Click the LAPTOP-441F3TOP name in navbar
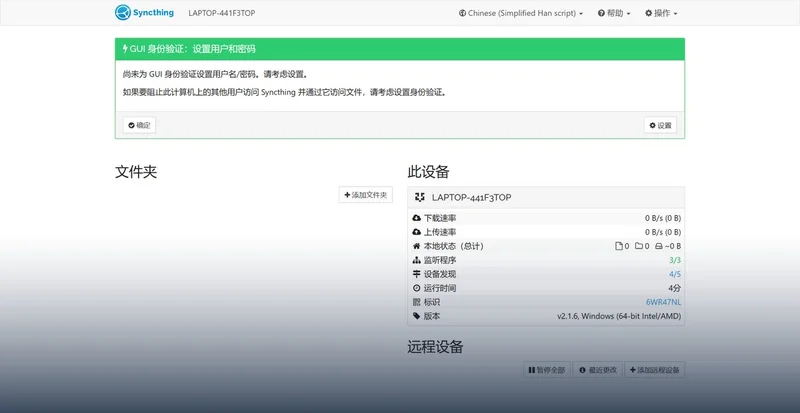This screenshot has height=413, width=800. click(x=221, y=13)
